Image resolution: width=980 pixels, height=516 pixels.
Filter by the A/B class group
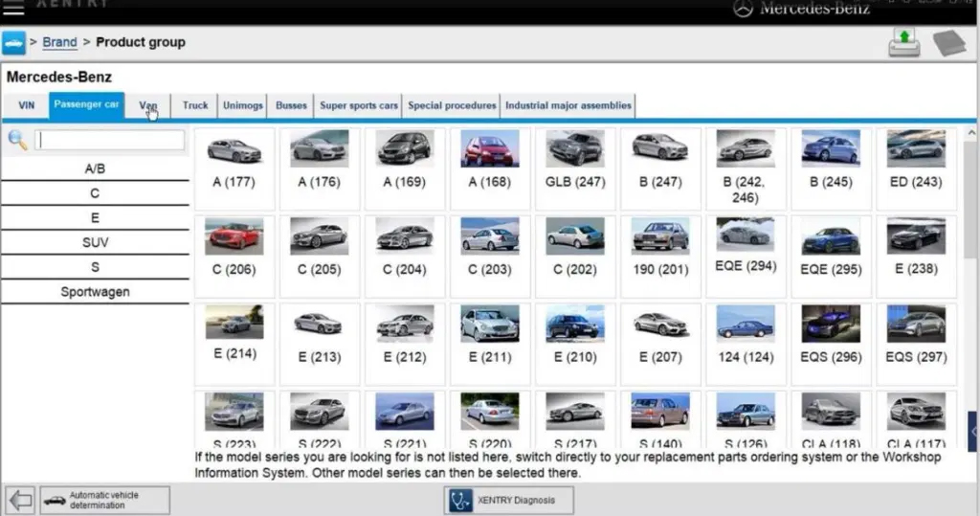click(x=95, y=168)
